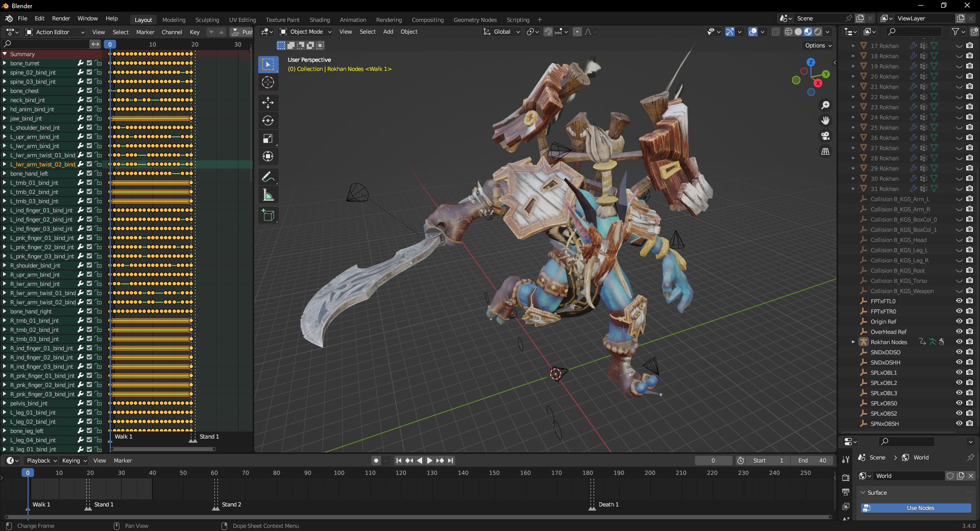
Task: Open the viewport Options button
Action: point(818,45)
